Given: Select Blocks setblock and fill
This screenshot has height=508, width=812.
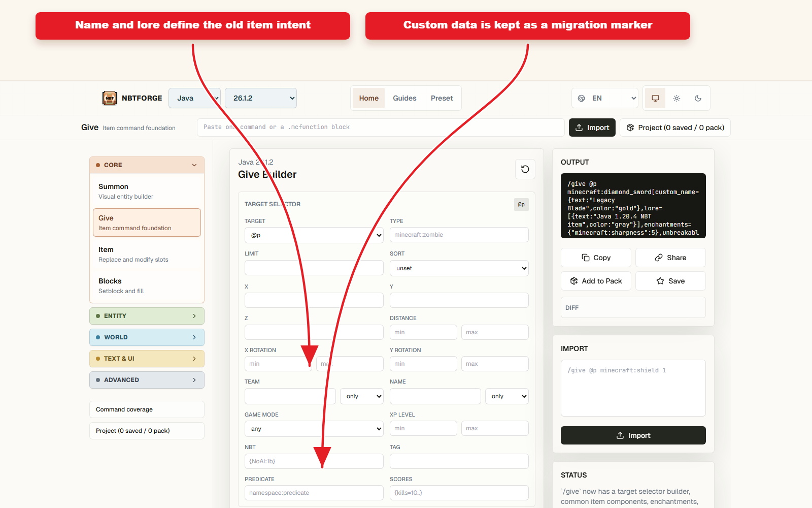Looking at the screenshot, I should coord(147,285).
